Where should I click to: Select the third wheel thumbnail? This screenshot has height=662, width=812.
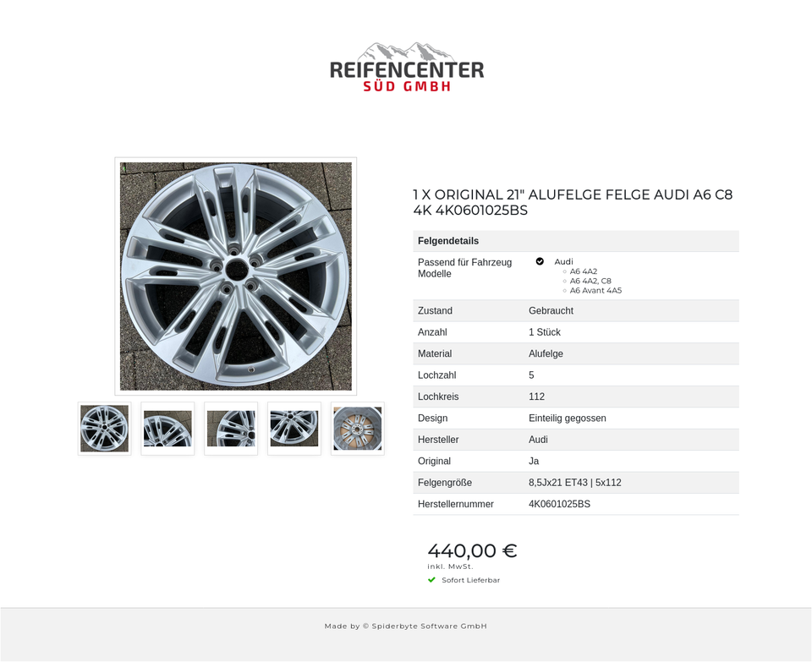[231, 429]
